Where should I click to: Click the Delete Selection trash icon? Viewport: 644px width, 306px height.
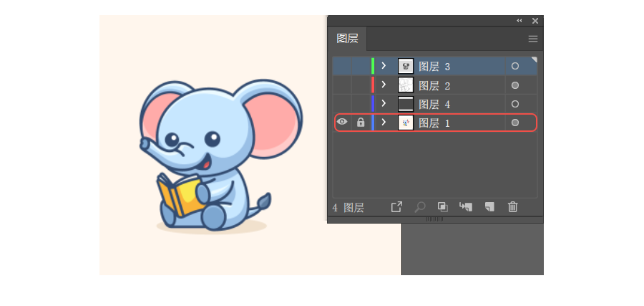pos(512,207)
